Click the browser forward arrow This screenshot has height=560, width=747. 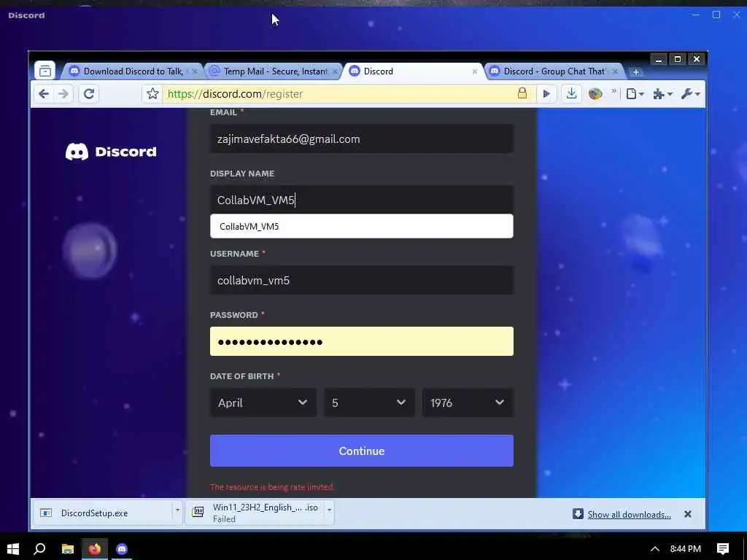(x=63, y=94)
